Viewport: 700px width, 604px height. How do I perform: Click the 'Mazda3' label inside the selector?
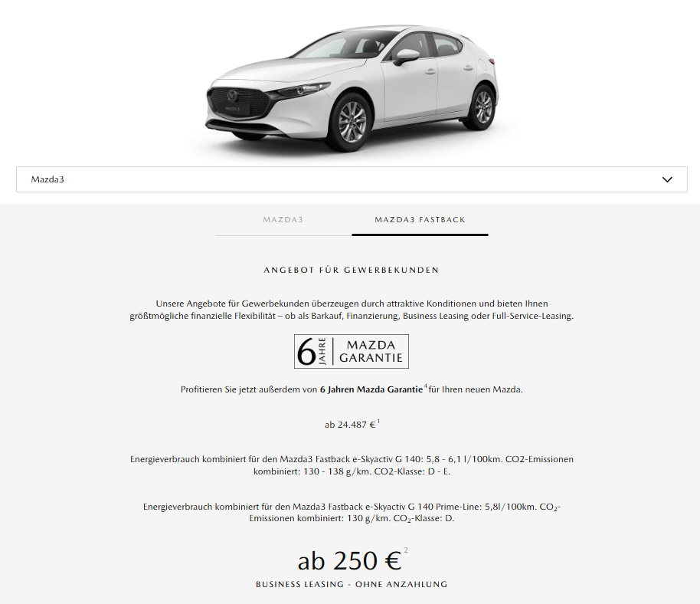47,179
